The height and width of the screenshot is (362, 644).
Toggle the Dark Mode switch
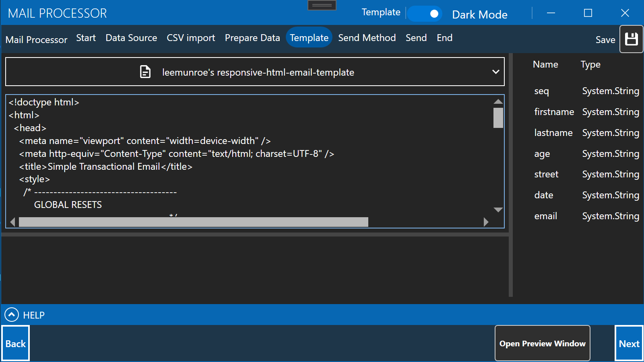(425, 14)
